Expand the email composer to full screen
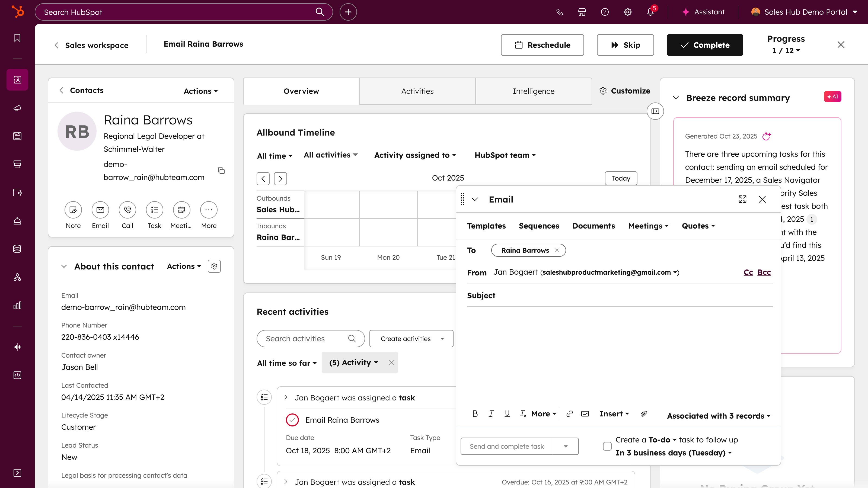This screenshot has height=488, width=868. pos(742,199)
